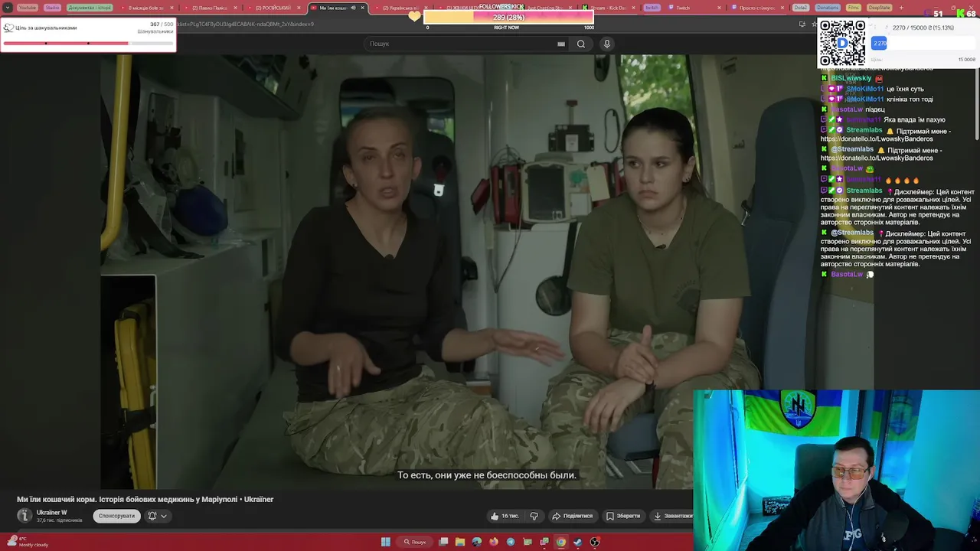Click the followers goal progress bar 289
The height and width of the screenshot is (551, 980).
pos(508,17)
